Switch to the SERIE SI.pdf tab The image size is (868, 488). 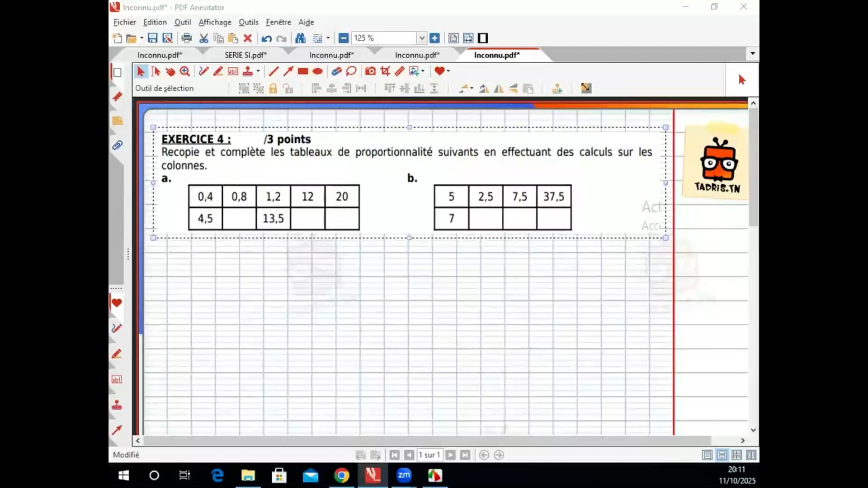pyautogui.click(x=245, y=55)
